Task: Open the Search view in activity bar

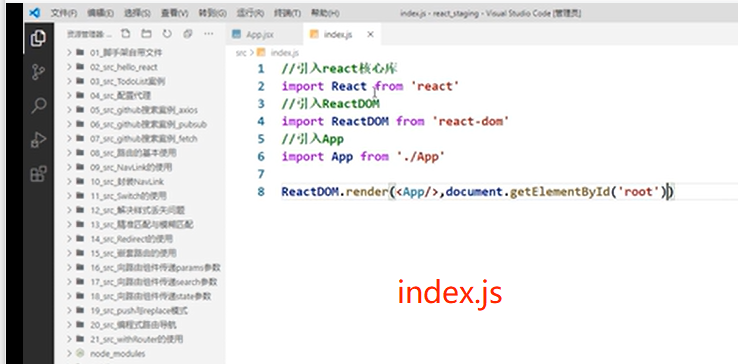Action: (x=38, y=105)
